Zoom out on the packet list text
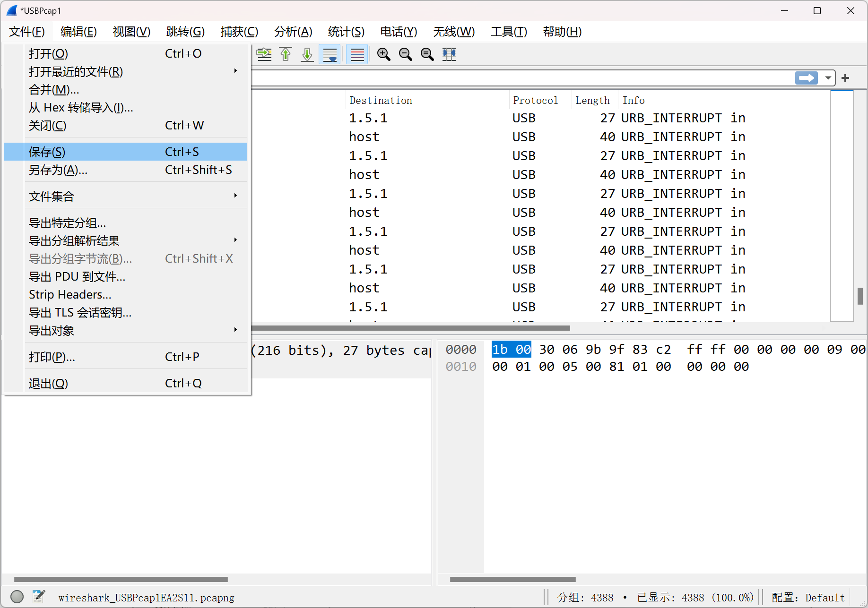The image size is (868, 608). 405,54
